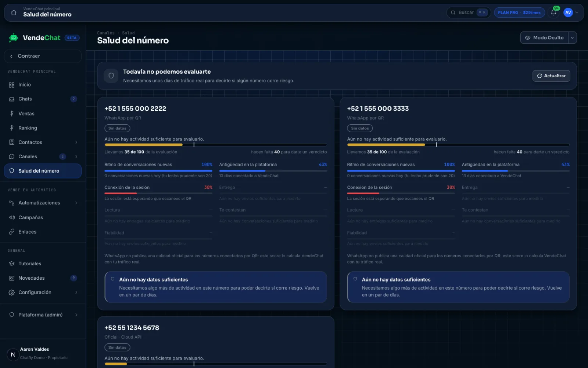The width and height of the screenshot is (588, 368).
Task: Select phone number heading +52 55 1234 5678
Action: point(132,328)
